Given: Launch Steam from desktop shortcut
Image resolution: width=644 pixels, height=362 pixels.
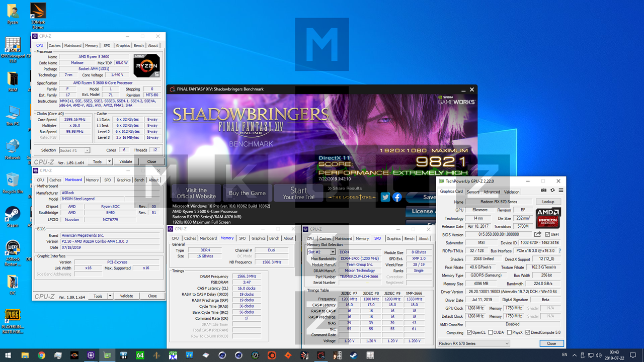Looking at the screenshot, I should pyautogui.click(x=13, y=217).
